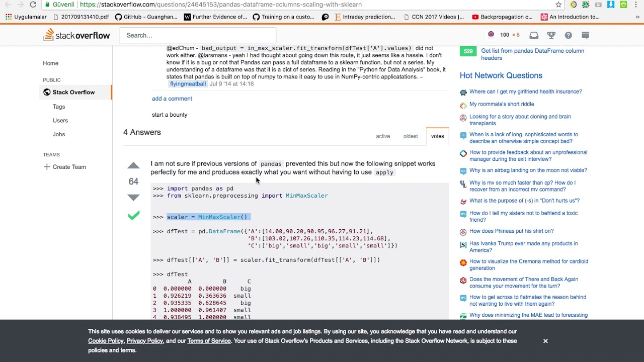This screenshot has width=644, height=362.
Task: Sort answers by the active tab
Action: click(383, 136)
